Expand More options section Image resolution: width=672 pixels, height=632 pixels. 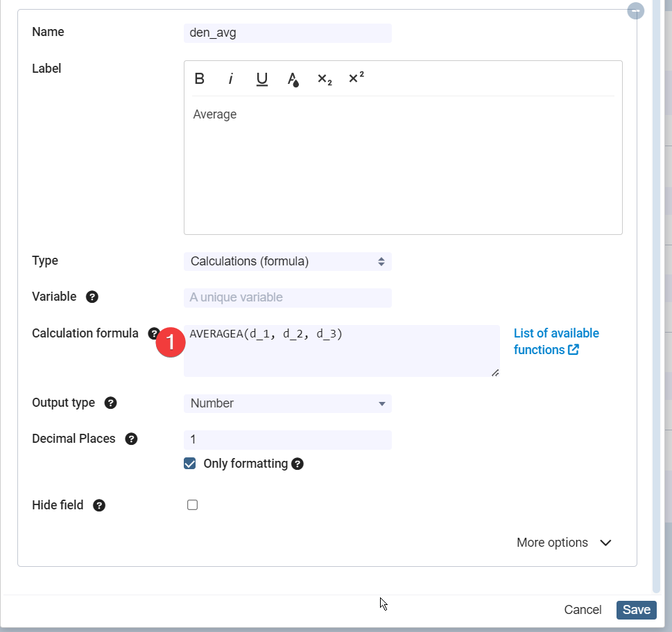(x=564, y=543)
